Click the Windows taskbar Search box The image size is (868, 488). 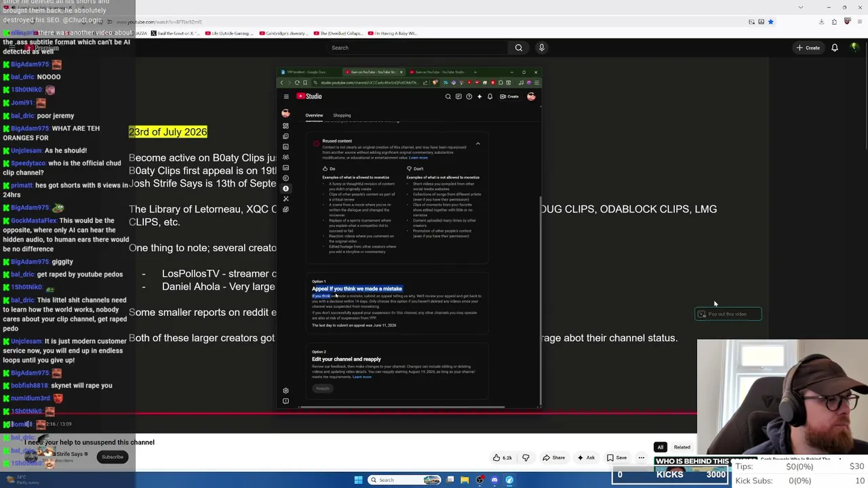[x=405, y=480]
